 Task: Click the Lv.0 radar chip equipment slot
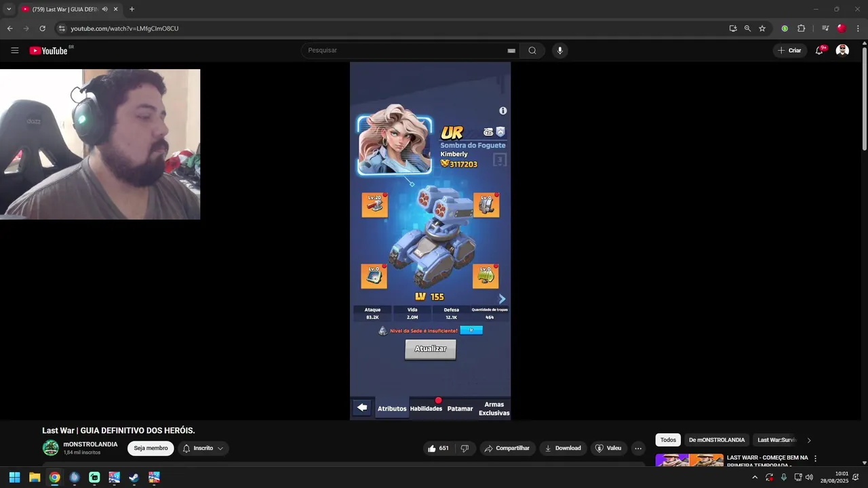click(x=374, y=277)
